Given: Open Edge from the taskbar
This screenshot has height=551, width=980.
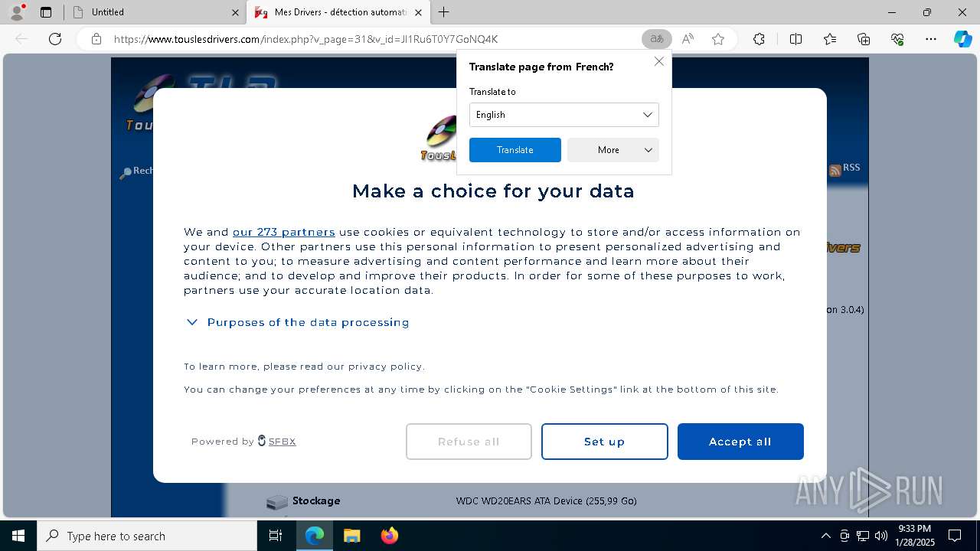Looking at the screenshot, I should click(x=315, y=536).
